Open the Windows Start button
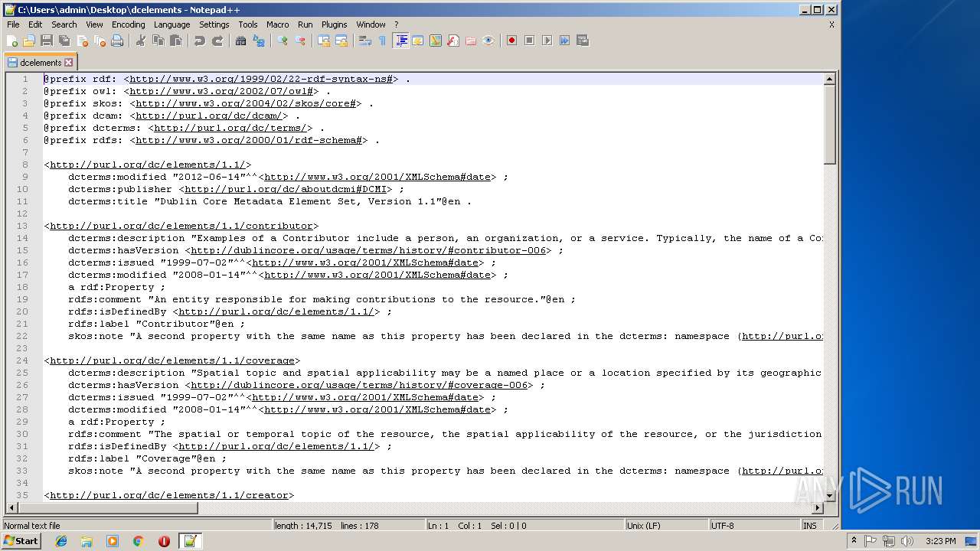Image resolution: width=980 pixels, height=551 pixels. 21,540
